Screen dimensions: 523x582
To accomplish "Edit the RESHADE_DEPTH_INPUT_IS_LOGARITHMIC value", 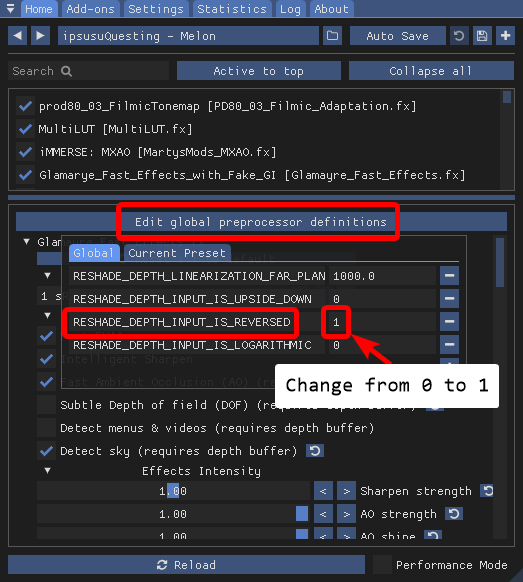I will click(x=382, y=345).
